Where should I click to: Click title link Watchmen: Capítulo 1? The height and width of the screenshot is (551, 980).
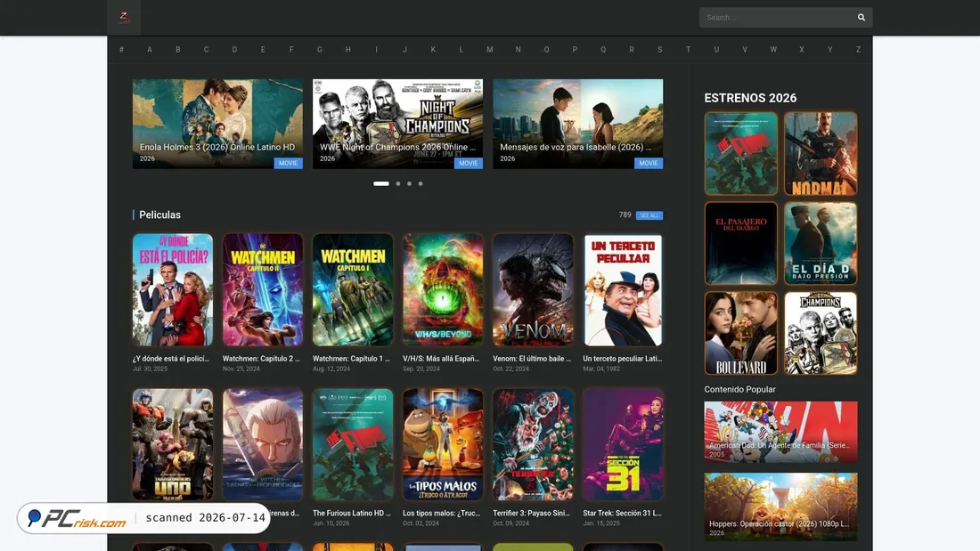pyautogui.click(x=351, y=359)
